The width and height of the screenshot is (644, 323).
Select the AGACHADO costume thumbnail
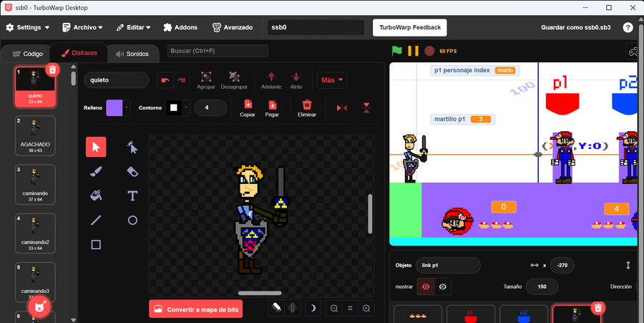(x=35, y=135)
